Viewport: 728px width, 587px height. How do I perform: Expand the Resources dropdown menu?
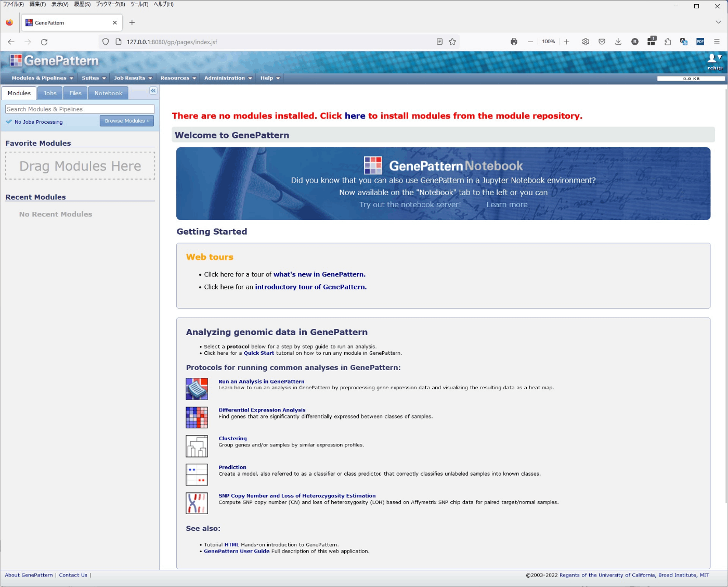click(178, 78)
